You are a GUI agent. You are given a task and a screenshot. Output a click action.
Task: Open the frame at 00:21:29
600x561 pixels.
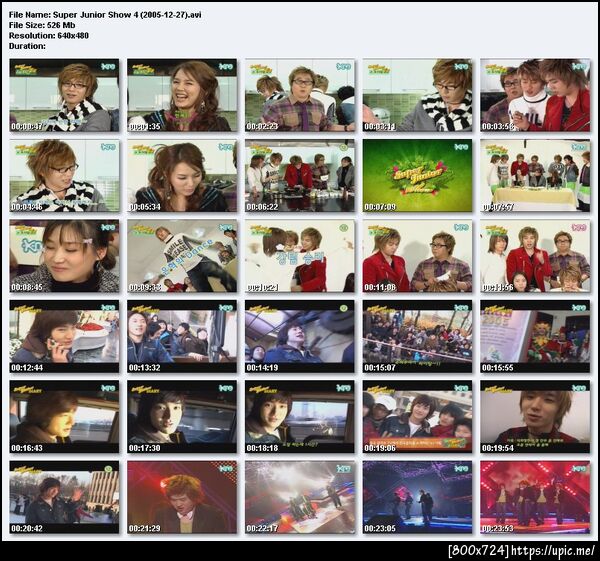[182, 497]
